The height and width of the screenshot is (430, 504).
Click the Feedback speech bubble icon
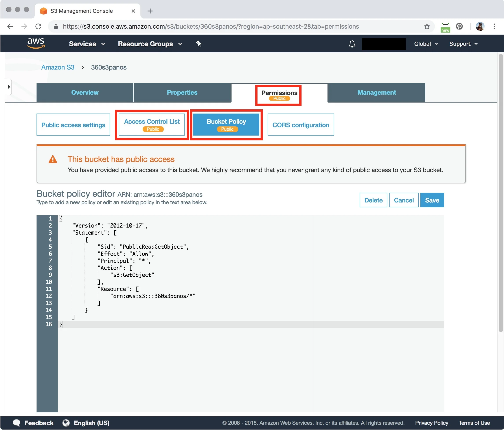(x=17, y=423)
